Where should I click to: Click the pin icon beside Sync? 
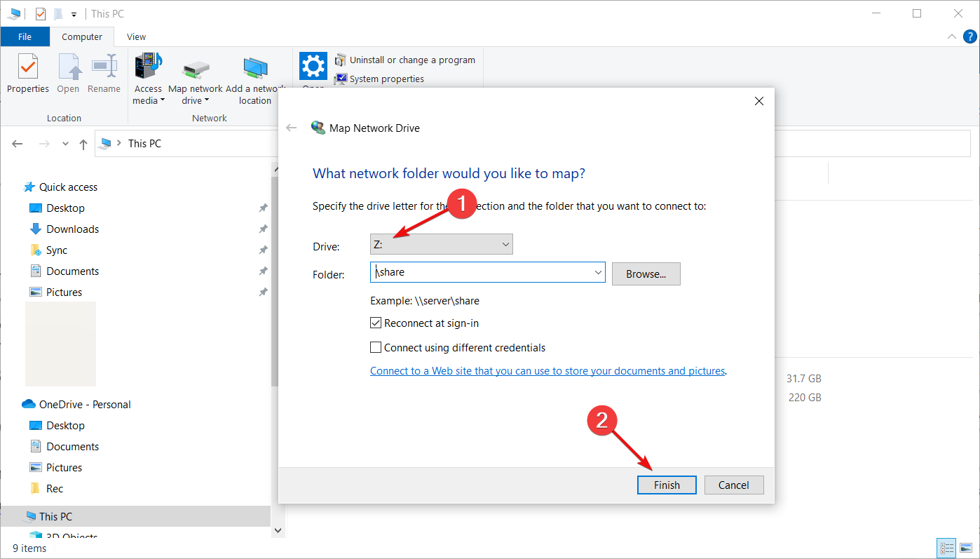pos(263,250)
